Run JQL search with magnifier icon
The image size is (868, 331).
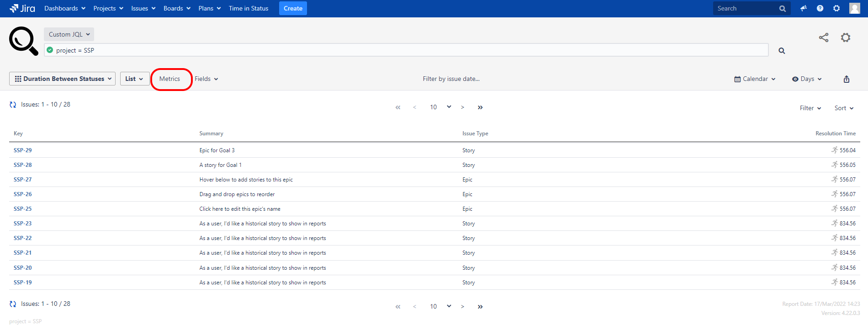[x=782, y=51]
